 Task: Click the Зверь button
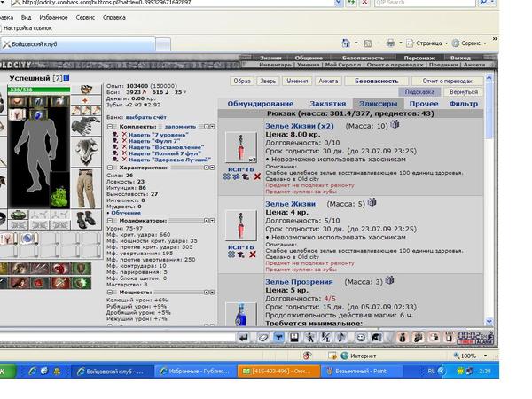pos(268,81)
